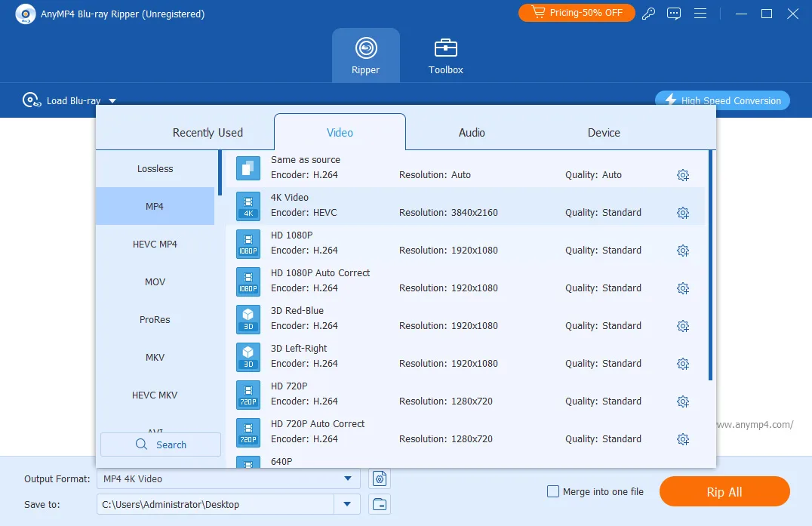Select the 3D Red-Blue format icon

point(248,319)
